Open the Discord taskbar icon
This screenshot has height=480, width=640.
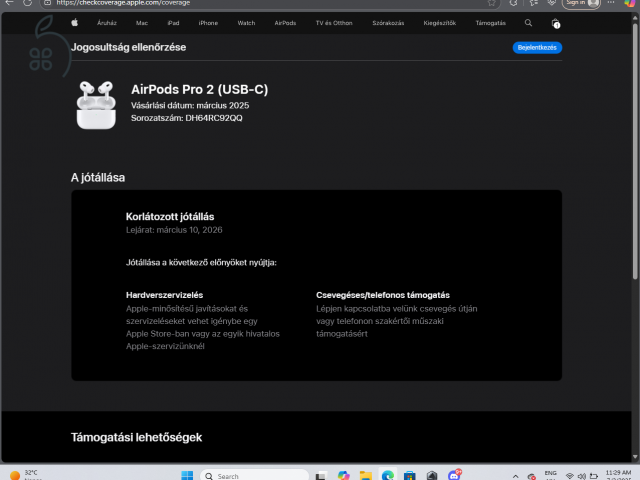[x=454, y=475]
